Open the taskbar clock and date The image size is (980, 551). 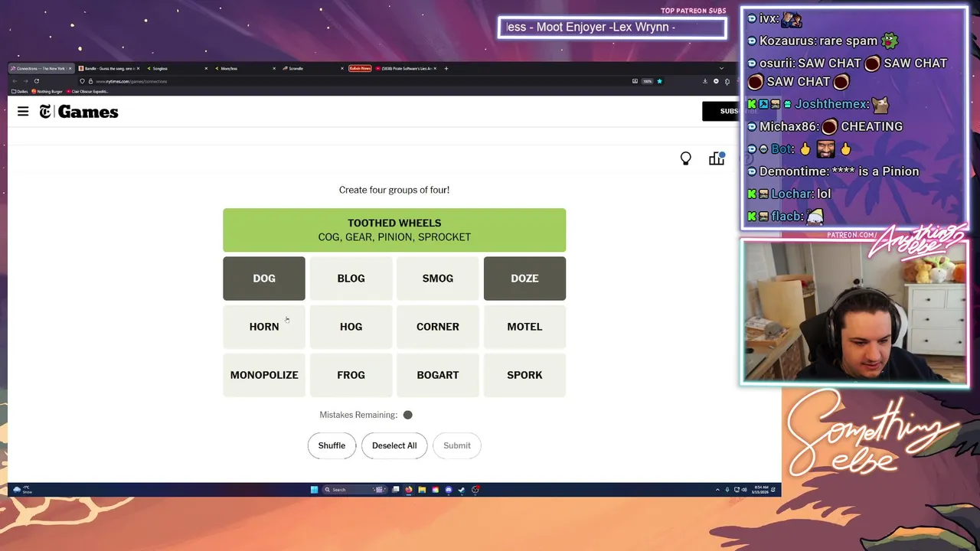click(760, 490)
